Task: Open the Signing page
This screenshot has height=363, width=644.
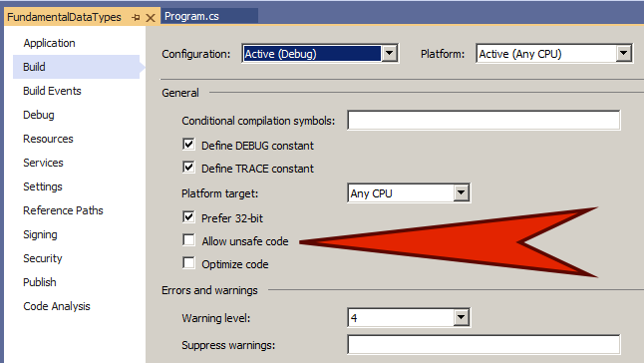Action: pos(40,234)
